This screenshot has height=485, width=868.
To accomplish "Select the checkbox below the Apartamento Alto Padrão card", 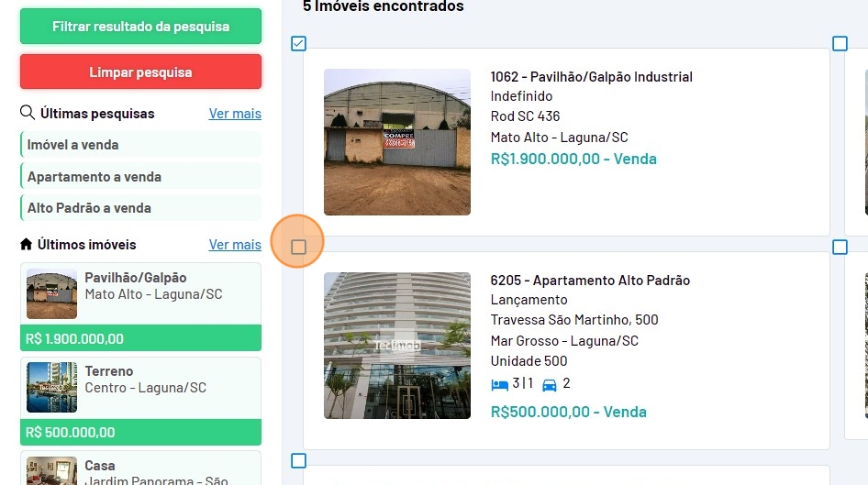I will click(x=298, y=461).
